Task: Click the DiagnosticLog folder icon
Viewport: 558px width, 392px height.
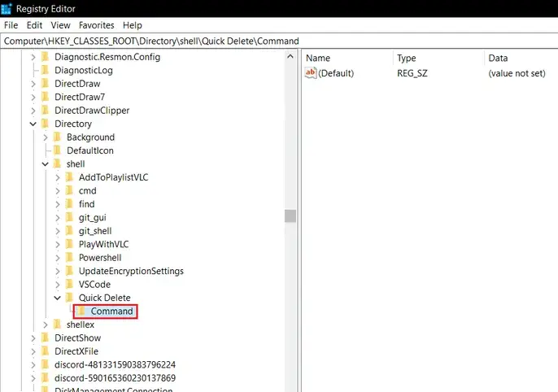Action: (x=46, y=70)
